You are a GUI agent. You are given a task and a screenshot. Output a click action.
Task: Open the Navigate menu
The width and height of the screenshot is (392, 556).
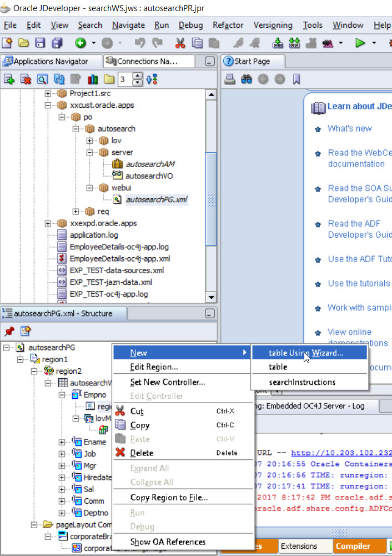(128, 25)
